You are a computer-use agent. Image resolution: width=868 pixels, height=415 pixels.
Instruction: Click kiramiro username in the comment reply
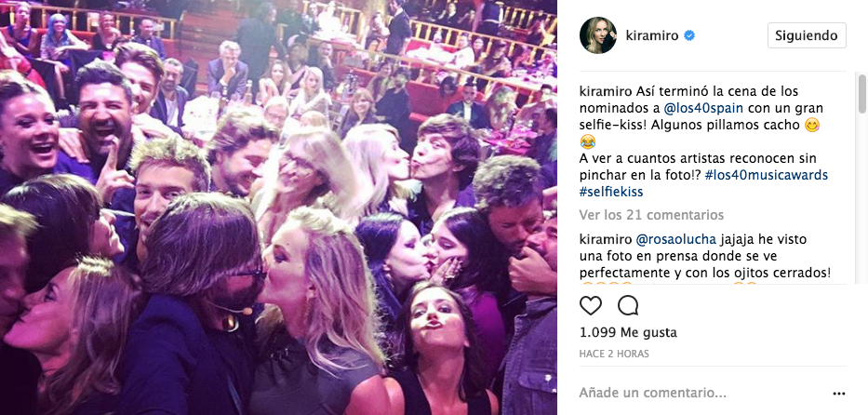605,239
